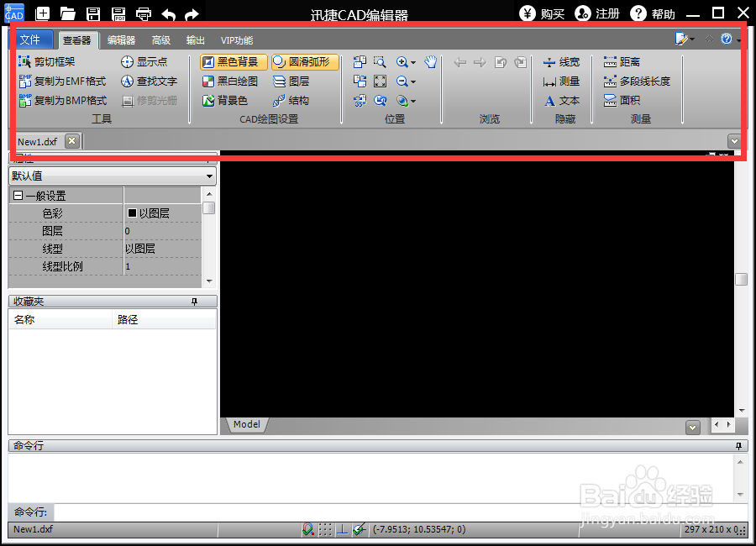Image resolution: width=756 pixels, height=546 pixels.
Task: Click 查找文字 find text tool
Action: click(149, 81)
